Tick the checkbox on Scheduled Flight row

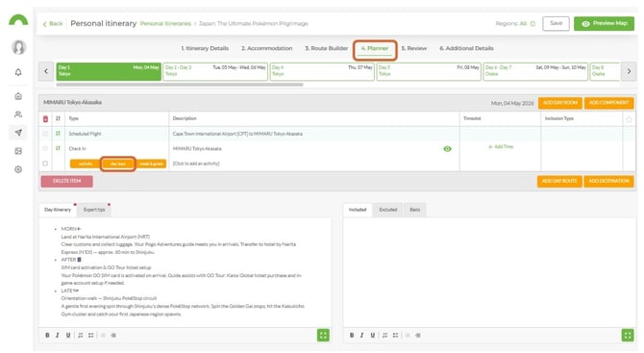click(45, 134)
